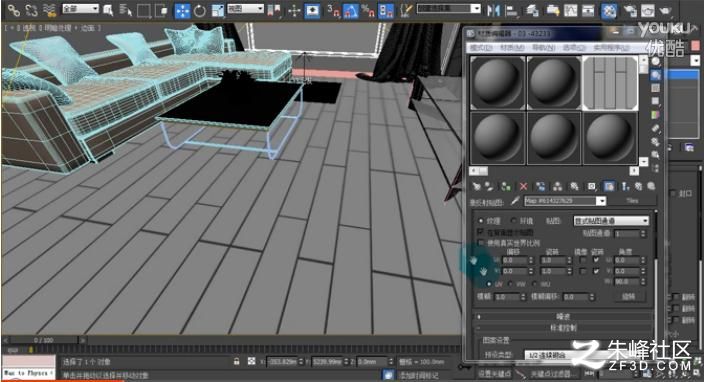Select the floor tiles material sample slot

coord(610,83)
